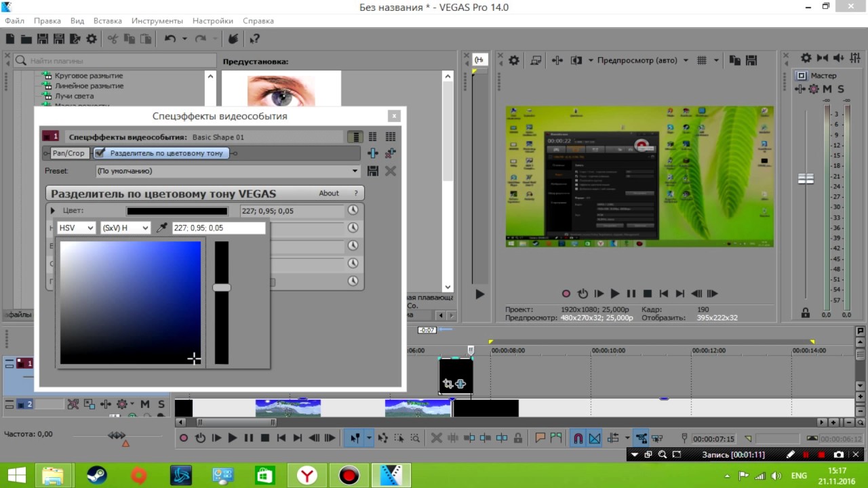The height and width of the screenshot is (488, 868).
Task: Open the (SxV) H picker mode dropdown
Action: click(125, 228)
